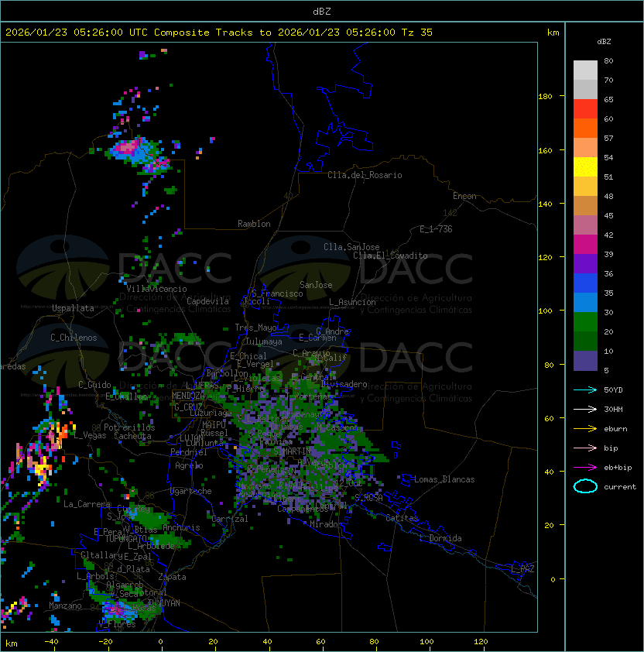
Task: Click the 'C_Guido' map label
Action: [x=94, y=385]
